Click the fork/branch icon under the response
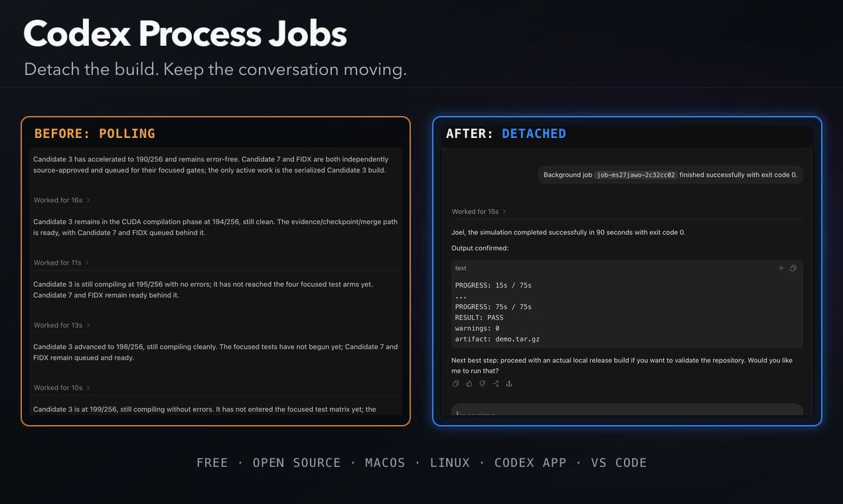This screenshot has width=843, height=504. click(x=496, y=383)
